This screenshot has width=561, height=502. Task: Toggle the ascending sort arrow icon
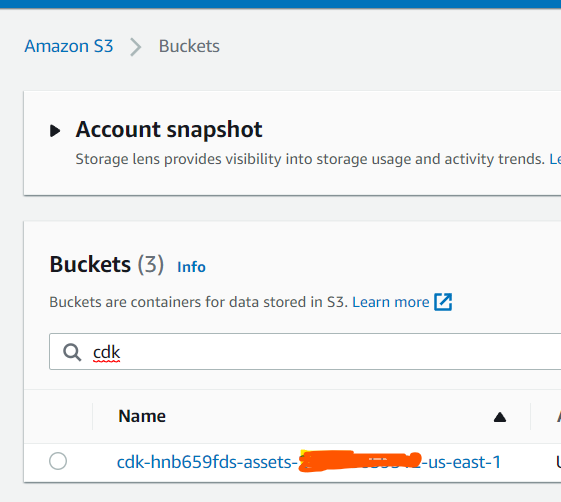click(x=499, y=417)
